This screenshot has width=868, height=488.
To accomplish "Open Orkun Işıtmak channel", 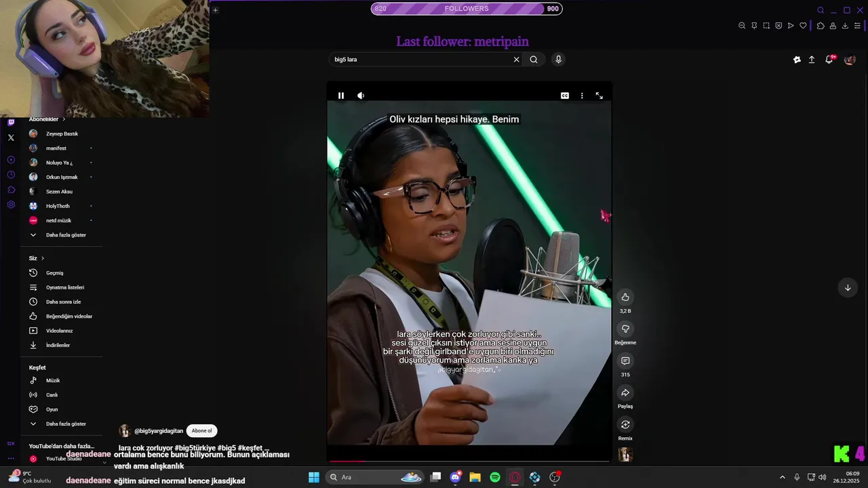I will point(61,177).
